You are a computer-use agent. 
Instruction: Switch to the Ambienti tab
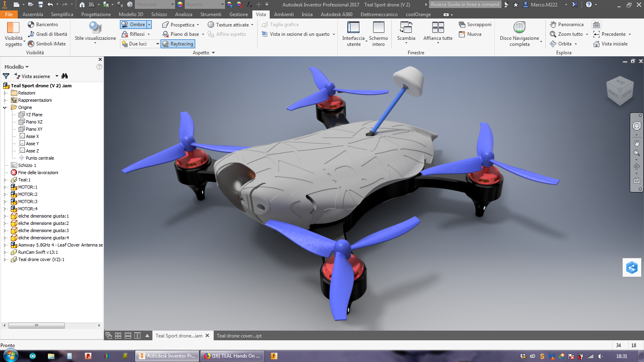click(x=284, y=14)
